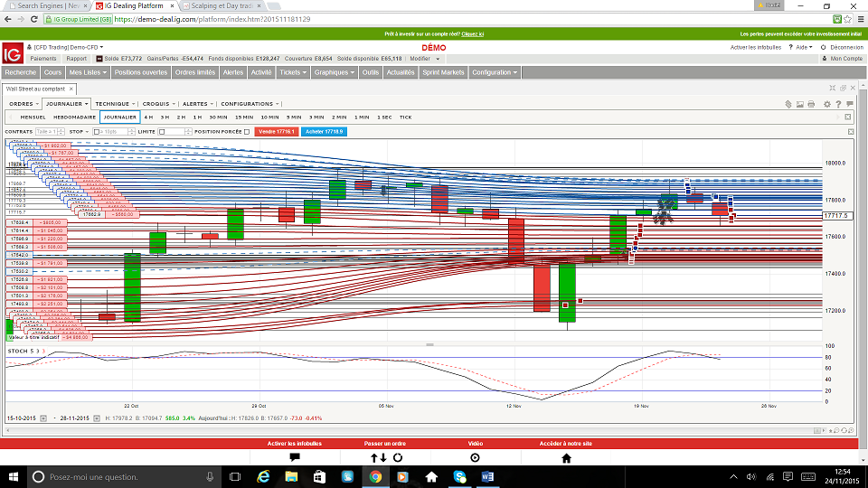The height and width of the screenshot is (488, 868).
Task: Open the Modifier account dropdown
Action: 425,59
